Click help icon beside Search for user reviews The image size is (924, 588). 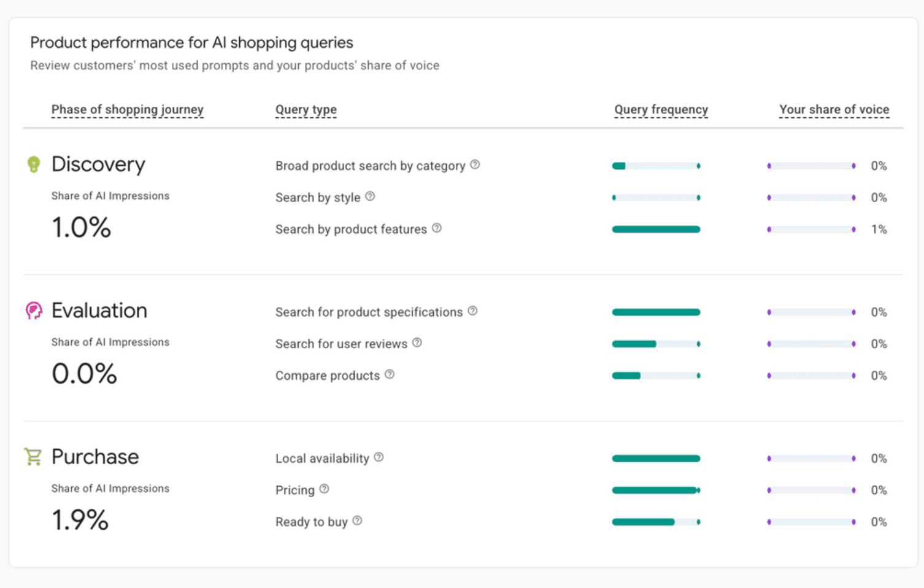pyautogui.click(x=417, y=342)
